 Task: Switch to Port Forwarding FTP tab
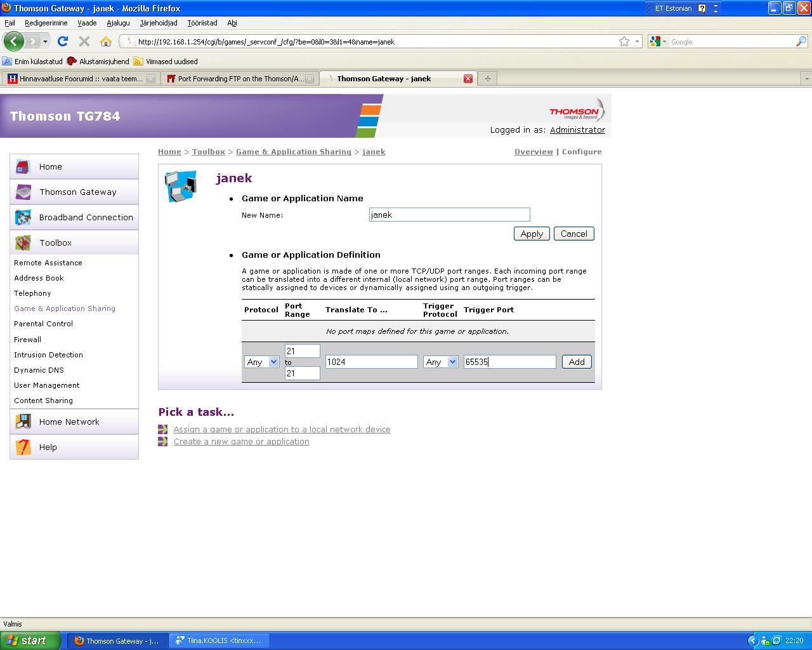240,79
